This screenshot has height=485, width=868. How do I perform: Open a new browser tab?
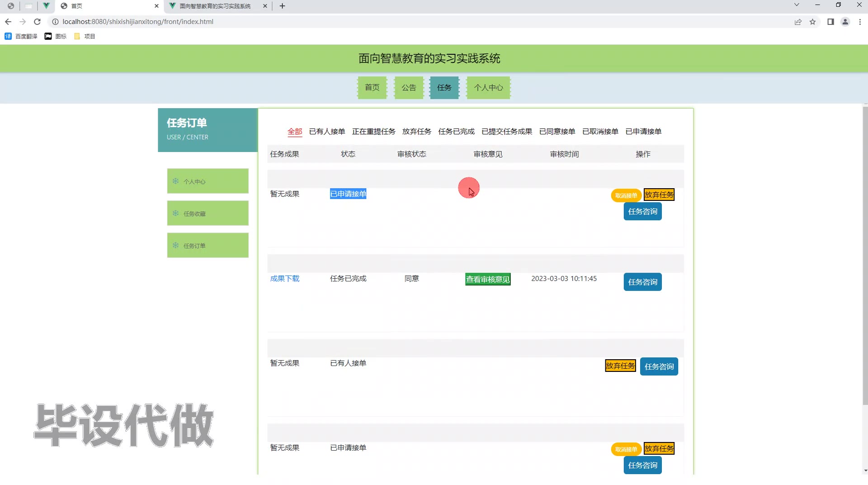pyautogui.click(x=283, y=6)
